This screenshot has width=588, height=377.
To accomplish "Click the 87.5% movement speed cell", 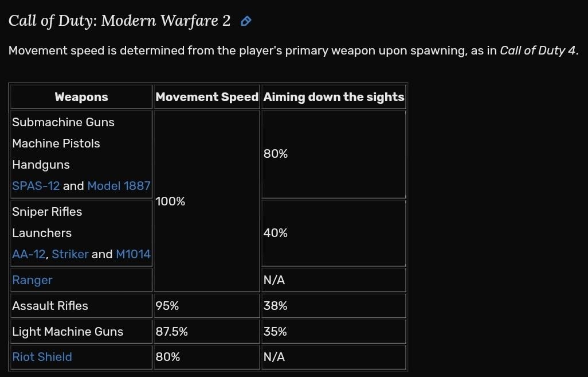I will 171,332.
